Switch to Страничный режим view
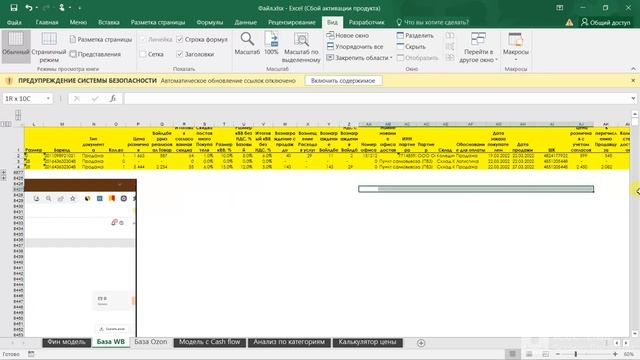640x360 pixels. [x=49, y=47]
